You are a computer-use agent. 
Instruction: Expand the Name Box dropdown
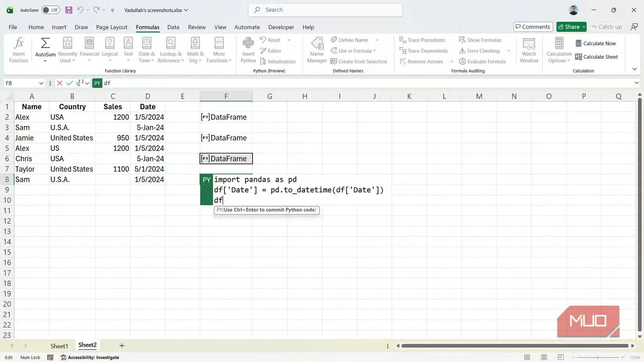tap(41, 83)
